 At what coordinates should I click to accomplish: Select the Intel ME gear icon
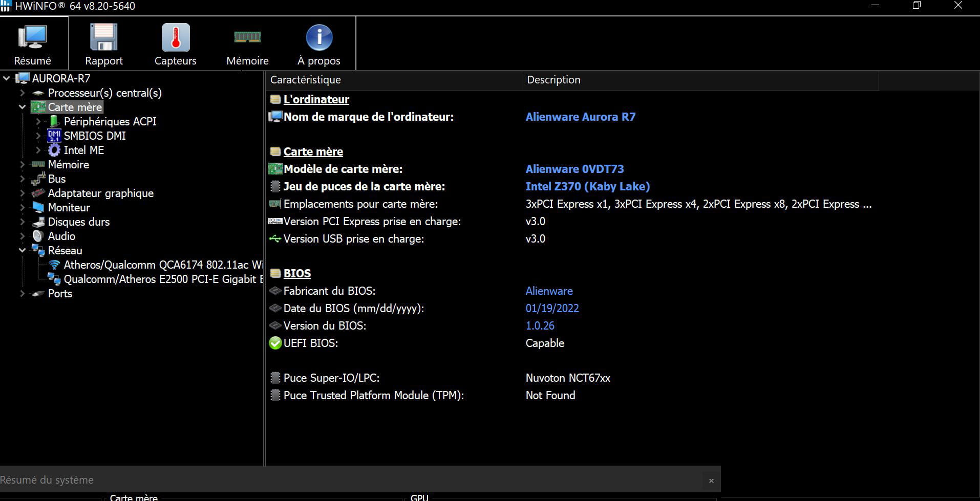click(54, 150)
